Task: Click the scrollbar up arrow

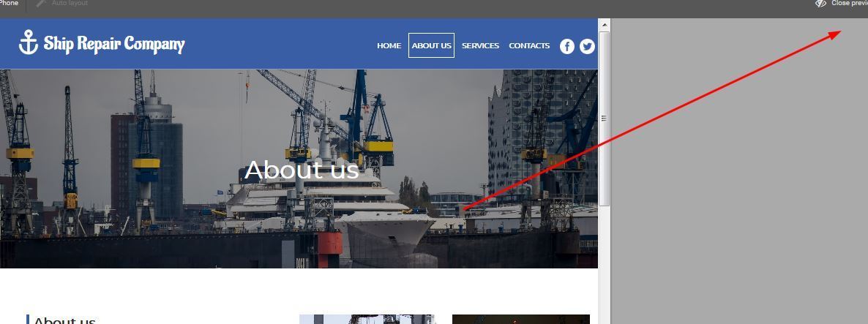Action: coord(605,25)
